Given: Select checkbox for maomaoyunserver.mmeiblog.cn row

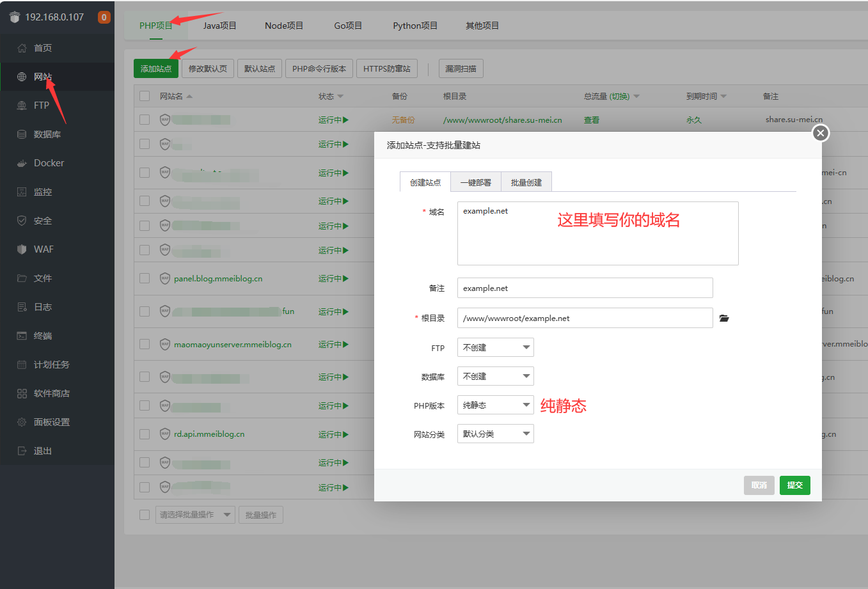Looking at the screenshot, I should pyautogui.click(x=145, y=345).
